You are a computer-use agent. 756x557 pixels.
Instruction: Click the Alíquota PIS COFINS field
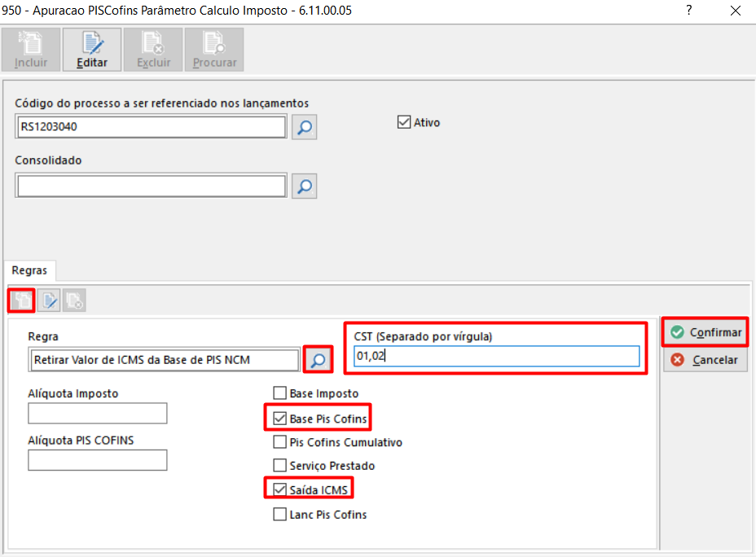(x=98, y=460)
